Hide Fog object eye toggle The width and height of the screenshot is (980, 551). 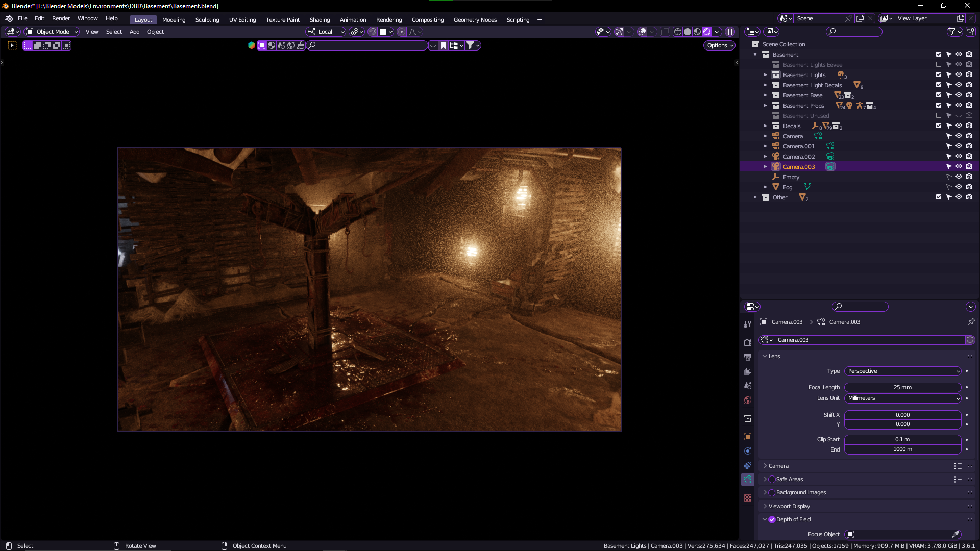[x=959, y=187]
